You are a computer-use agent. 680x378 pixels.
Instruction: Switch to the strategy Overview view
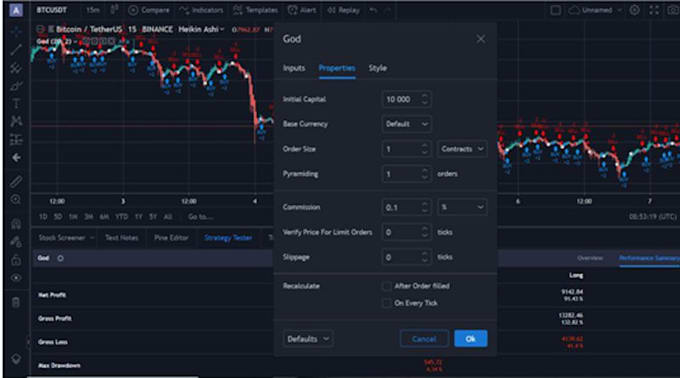[590, 258]
